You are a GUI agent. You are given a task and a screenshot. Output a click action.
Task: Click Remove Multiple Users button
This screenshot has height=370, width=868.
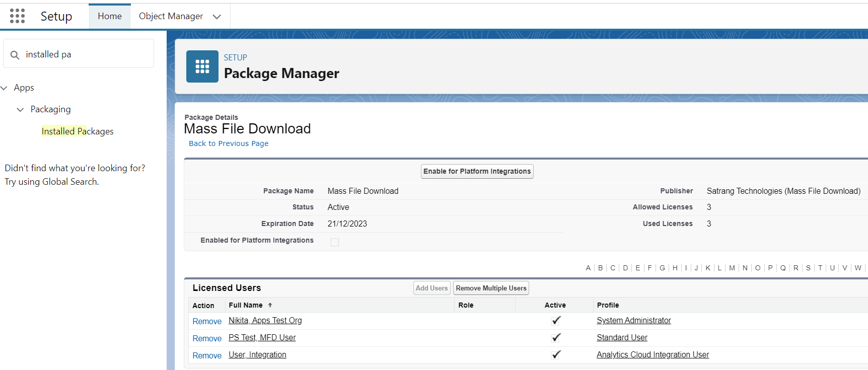coord(491,288)
